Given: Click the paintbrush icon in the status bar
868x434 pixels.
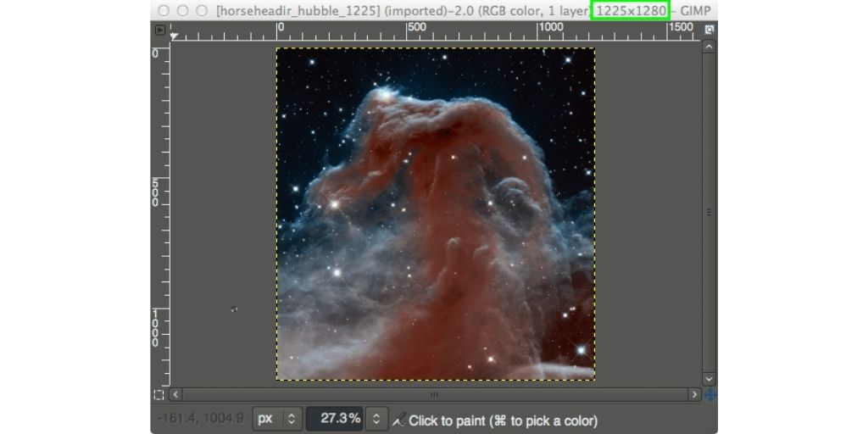Looking at the screenshot, I should point(398,420).
